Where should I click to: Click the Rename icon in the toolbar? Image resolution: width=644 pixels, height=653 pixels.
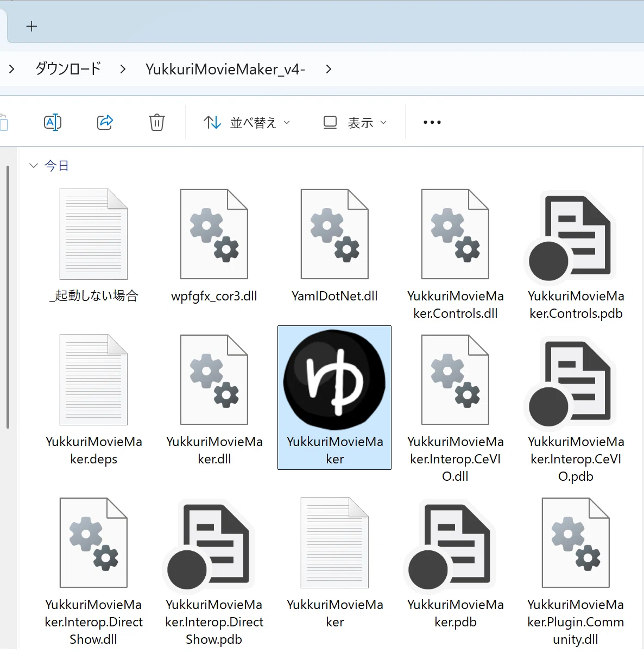coord(53,122)
